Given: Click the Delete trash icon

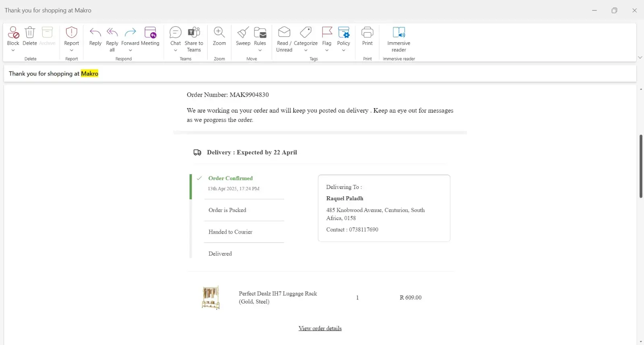Looking at the screenshot, I should [x=30, y=33].
